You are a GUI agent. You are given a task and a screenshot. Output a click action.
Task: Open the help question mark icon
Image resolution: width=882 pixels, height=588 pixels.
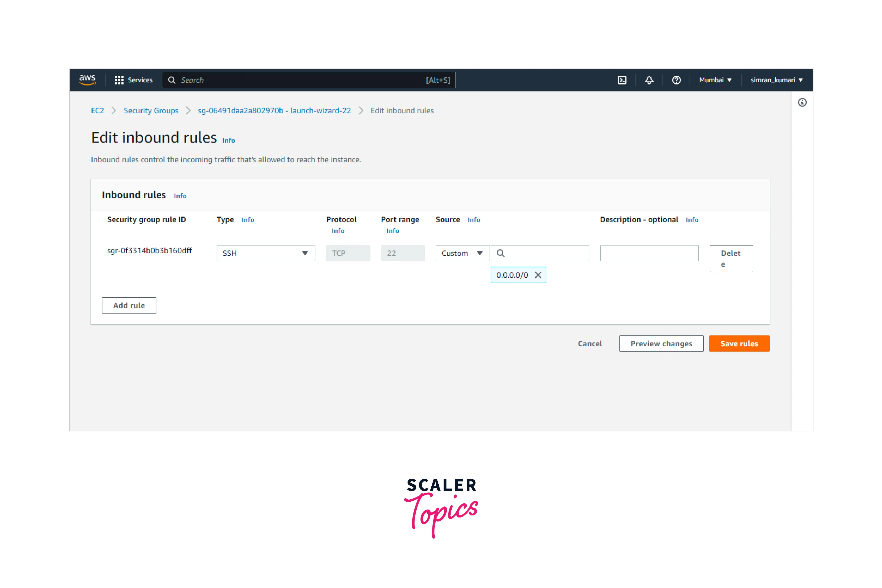676,80
